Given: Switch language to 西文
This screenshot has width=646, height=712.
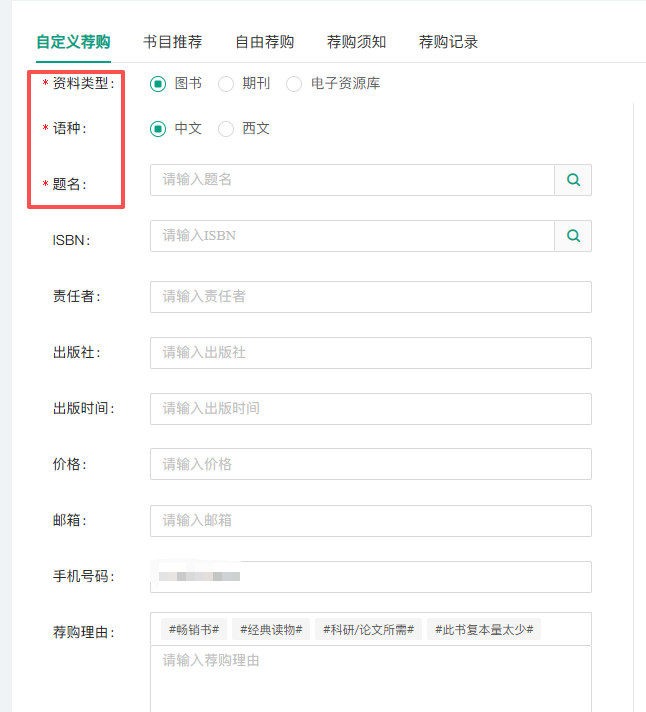Looking at the screenshot, I should click(226, 129).
